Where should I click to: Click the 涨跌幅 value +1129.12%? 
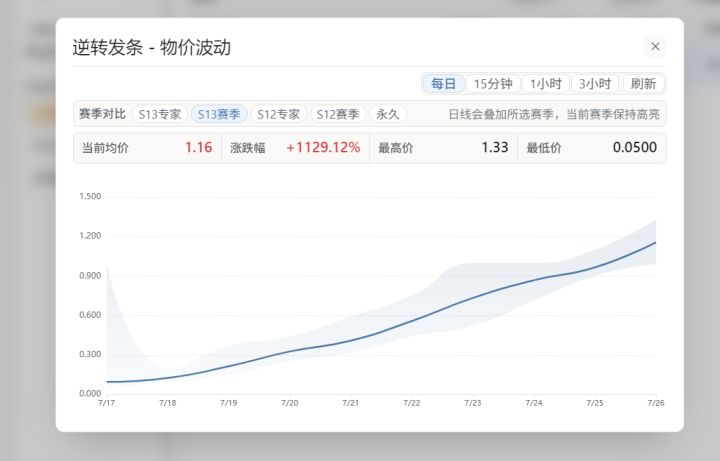coord(323,148)
